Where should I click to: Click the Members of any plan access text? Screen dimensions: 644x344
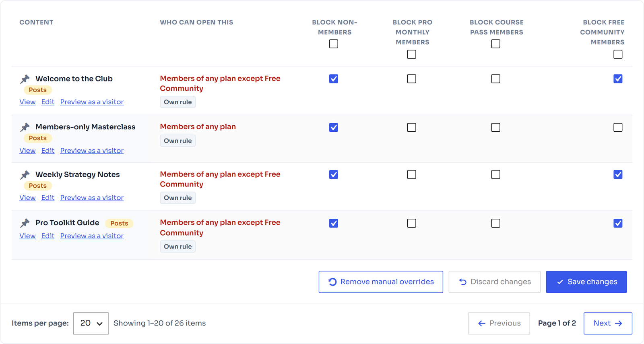pyautogui.click(x=198, y=126)
